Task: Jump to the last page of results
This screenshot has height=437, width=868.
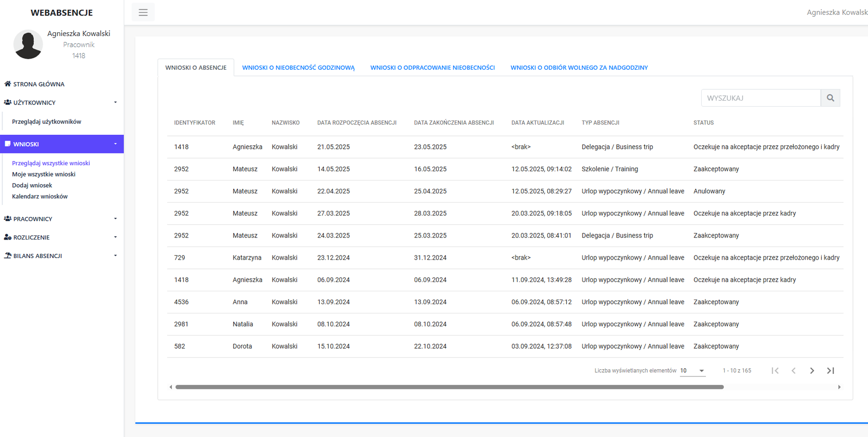Action: coord(831,370)
